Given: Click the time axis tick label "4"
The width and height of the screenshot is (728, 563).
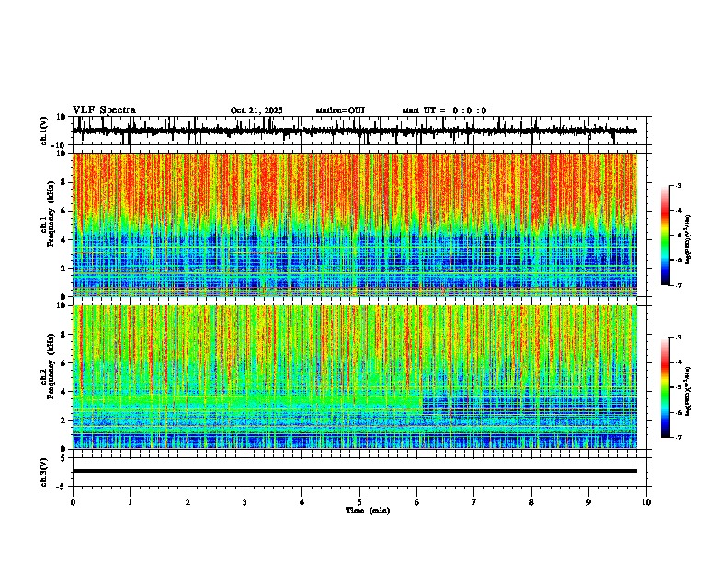Looking at the screenshot, I should [302, 502].
